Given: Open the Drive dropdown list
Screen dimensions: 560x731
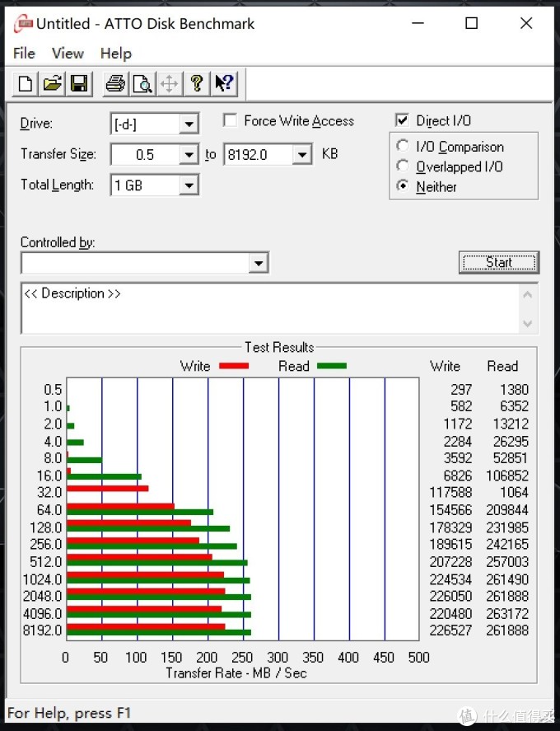Looking at the screenshot, I should coord(189,124).
